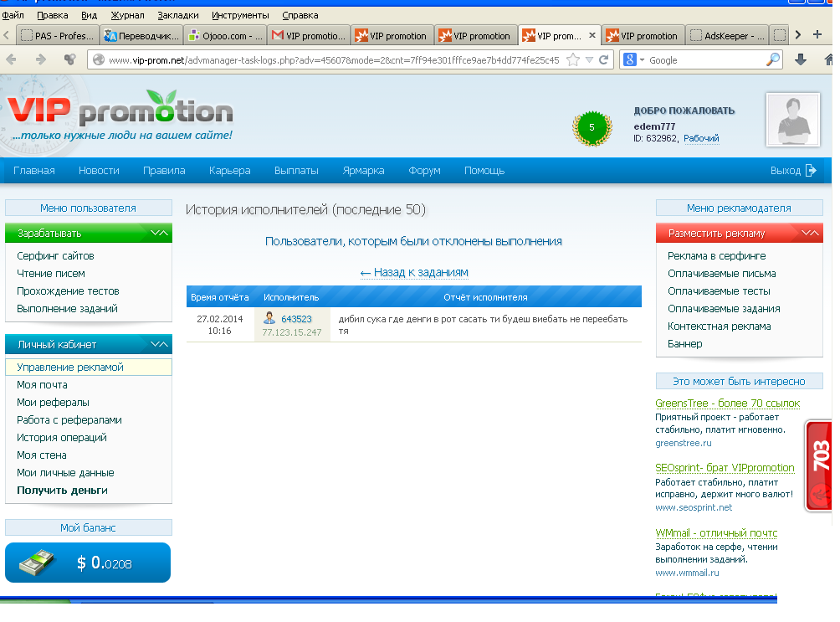The height and width of the screenshot is (622, 840).
Task: Open Выплаты in the navigation bar
Action: pyautogui.click(x=296, y=171)
